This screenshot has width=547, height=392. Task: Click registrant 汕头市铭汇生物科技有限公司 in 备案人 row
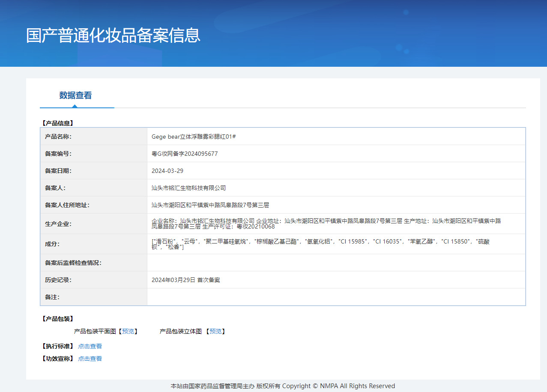tap(188, 188)
